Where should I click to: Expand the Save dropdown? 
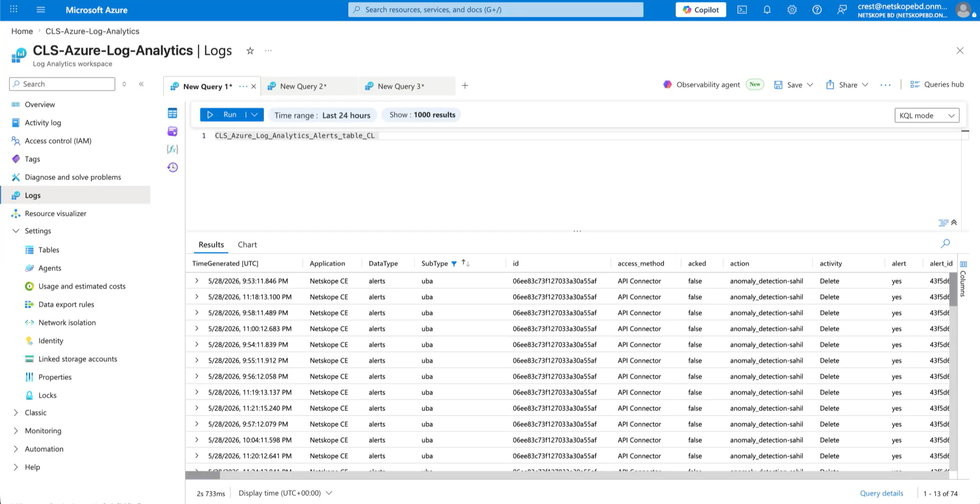(810, 85)
